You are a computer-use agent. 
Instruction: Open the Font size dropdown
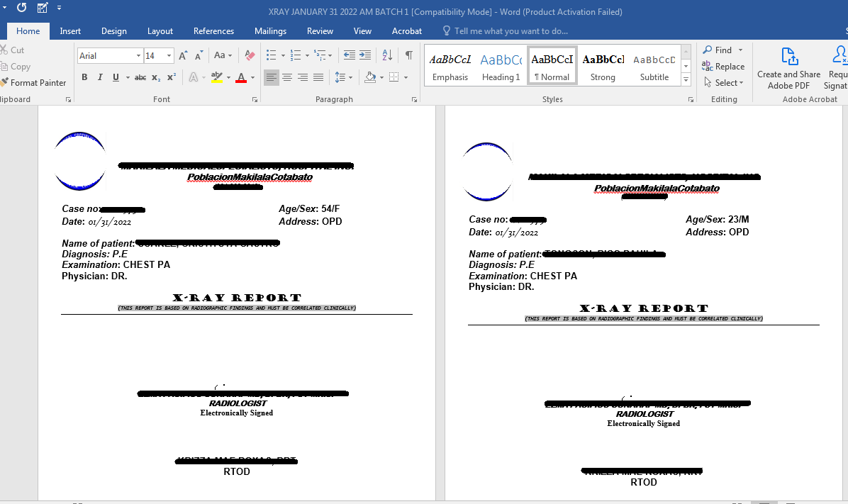tap(169, 56)
